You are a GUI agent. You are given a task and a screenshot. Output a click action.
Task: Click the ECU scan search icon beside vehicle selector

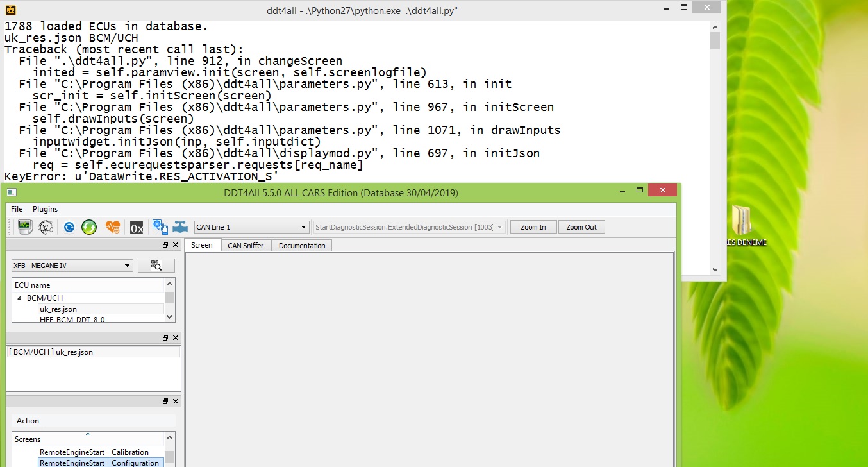click(156, 264)
